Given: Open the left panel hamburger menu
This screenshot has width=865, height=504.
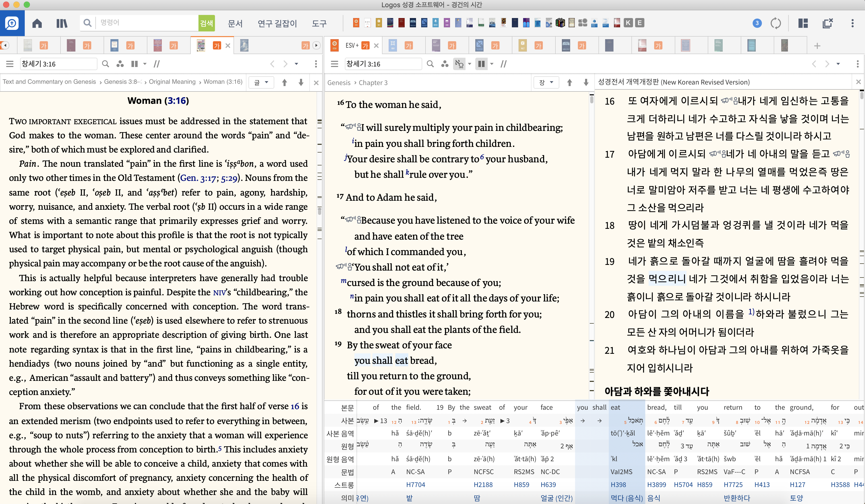Looking at the screenshot, I should pos(10,64).
